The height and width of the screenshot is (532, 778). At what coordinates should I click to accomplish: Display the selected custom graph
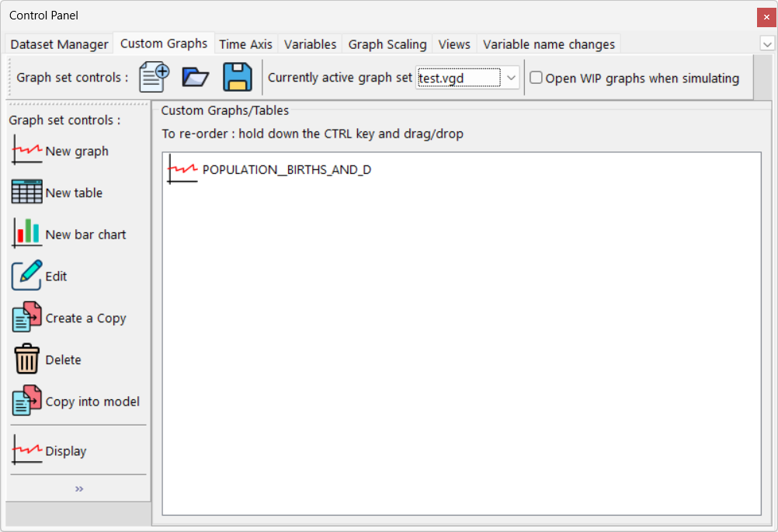(50, 451)
